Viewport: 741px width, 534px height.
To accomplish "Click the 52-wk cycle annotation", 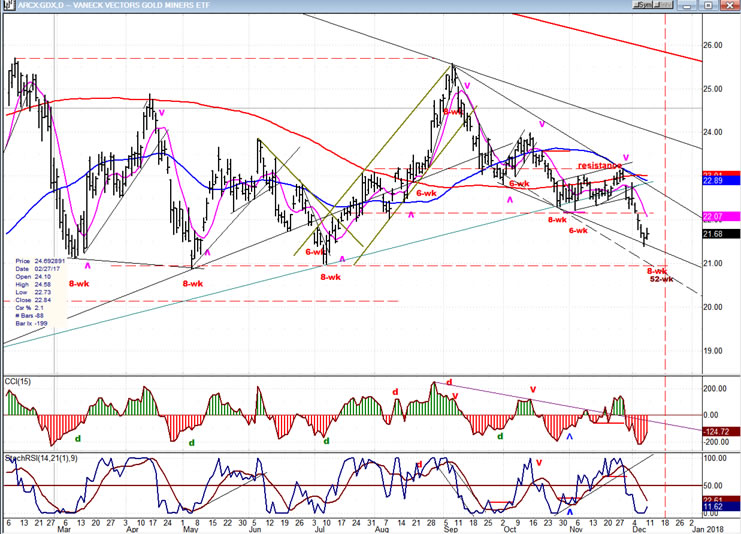I will pos(662,279).
